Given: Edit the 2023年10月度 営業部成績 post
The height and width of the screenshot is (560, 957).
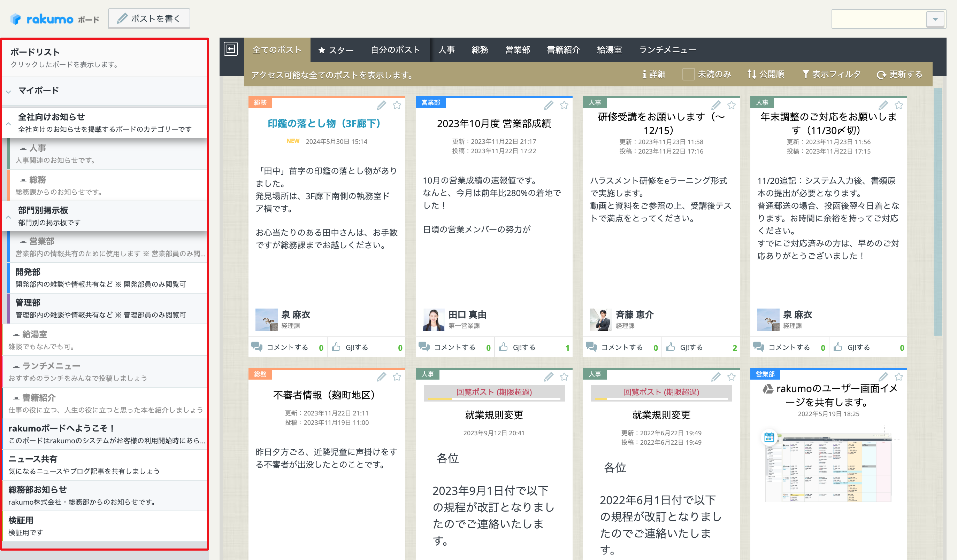Looking at the screenshot, I should pos(549,105).
